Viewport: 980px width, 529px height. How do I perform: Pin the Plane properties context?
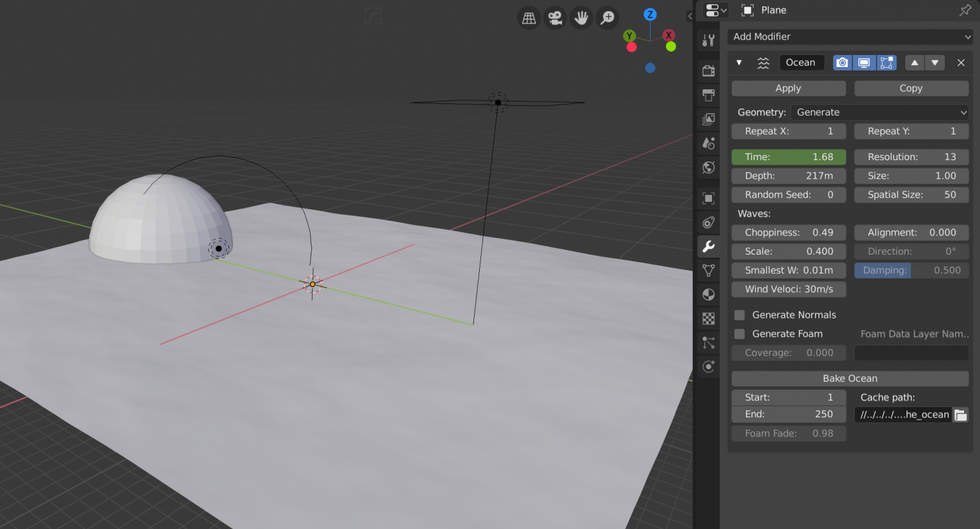pyautogui.click(x=965, y=10)
